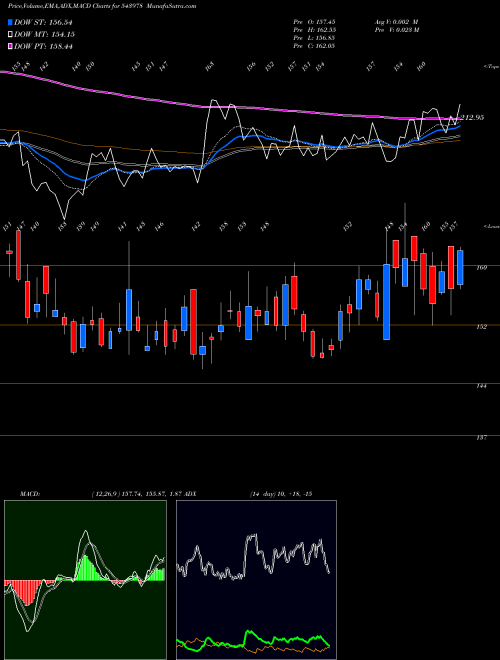Click the 'Pre O: 157.45' open value
Viewport: 500px width, 660px height.
(x=314, y=21)
